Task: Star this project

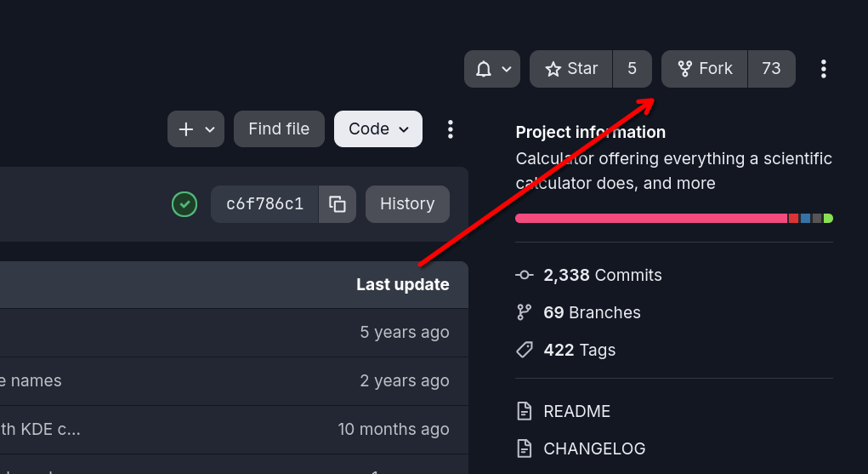Action: [571, 69]
